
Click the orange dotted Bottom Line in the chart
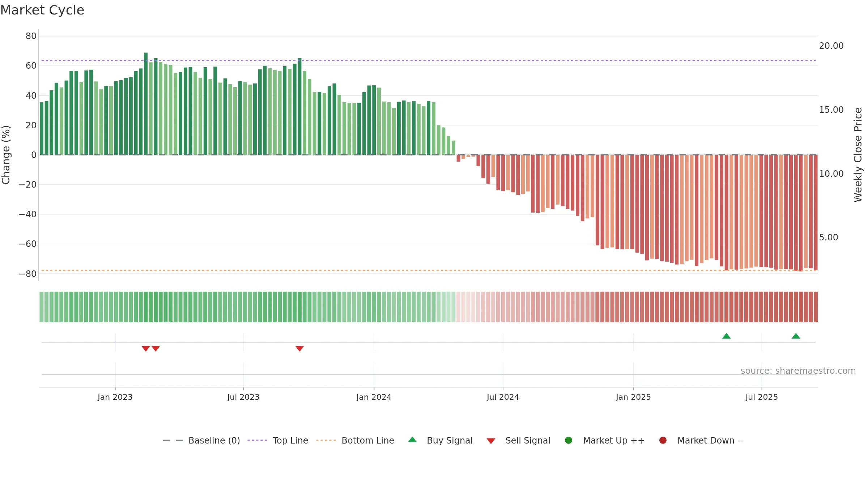click(429, 270)
